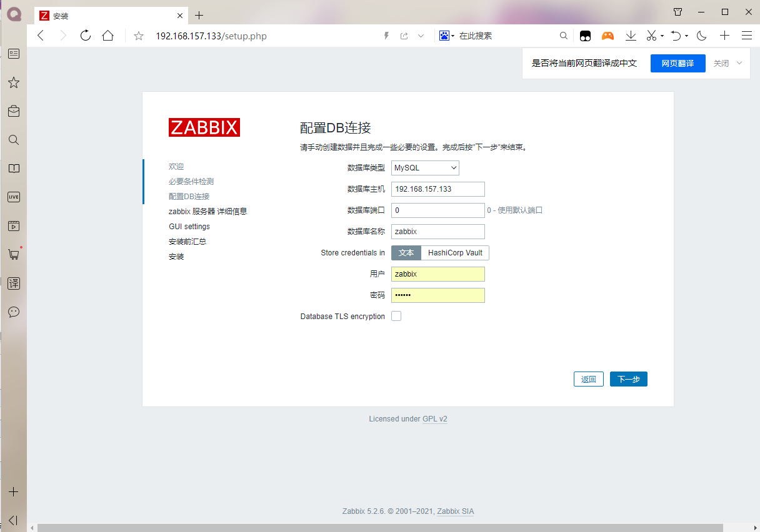Enable Database TLS encryption checkbox
760x532 pixels.
coord(396,317)
